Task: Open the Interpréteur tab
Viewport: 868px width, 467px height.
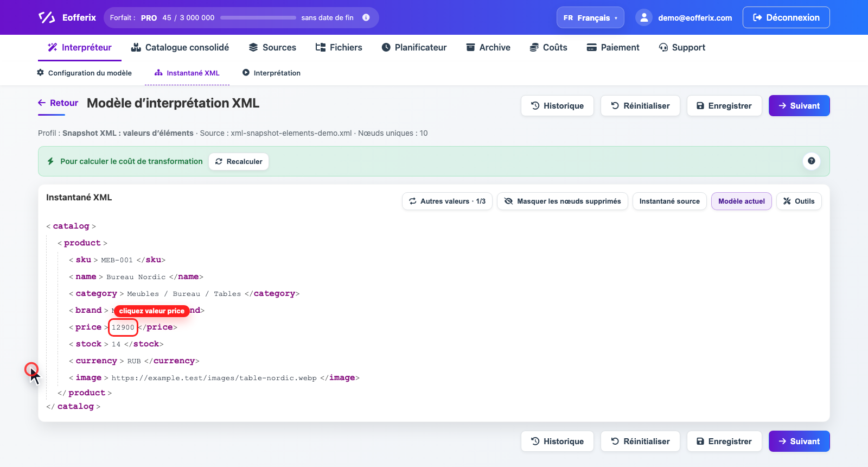Action: point(80,47)
